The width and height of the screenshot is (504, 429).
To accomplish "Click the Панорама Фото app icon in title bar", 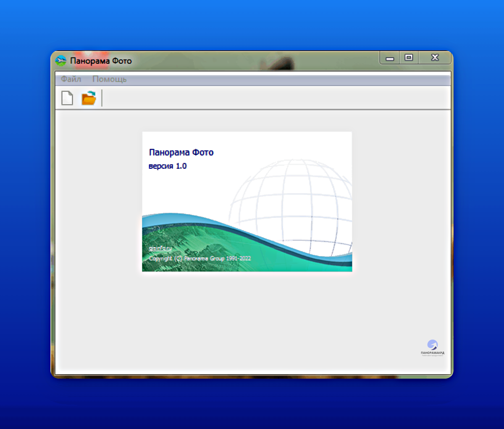I will tap(61, 61).
